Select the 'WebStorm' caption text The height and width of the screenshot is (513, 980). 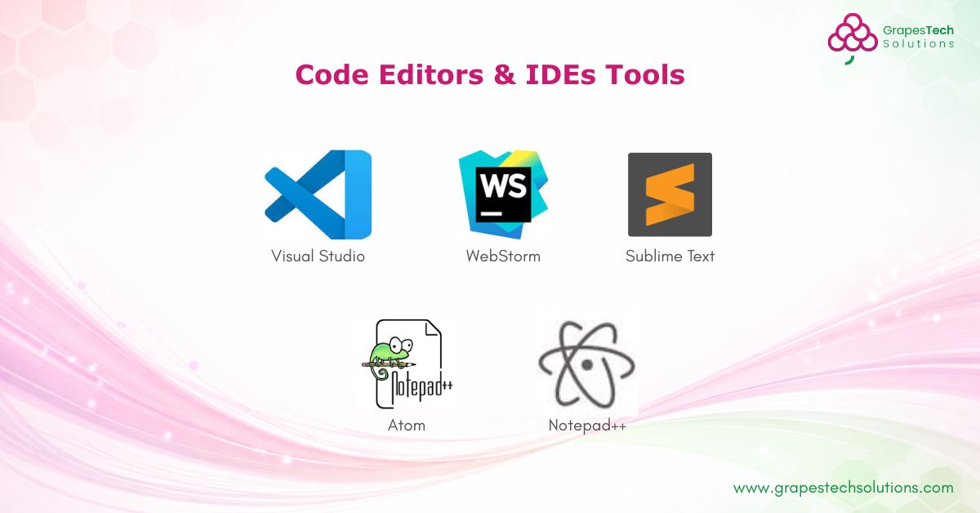click(x=502, y=256)
